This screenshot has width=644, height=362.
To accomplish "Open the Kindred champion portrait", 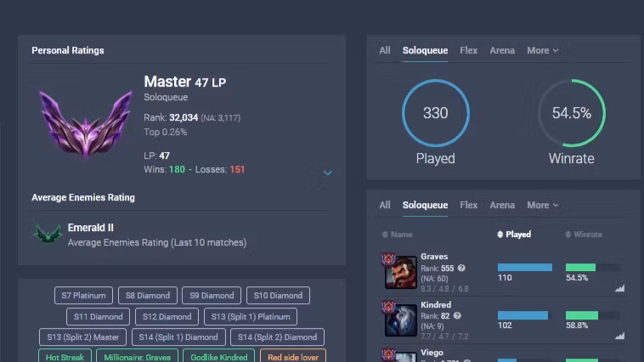I will pos(400,320).
